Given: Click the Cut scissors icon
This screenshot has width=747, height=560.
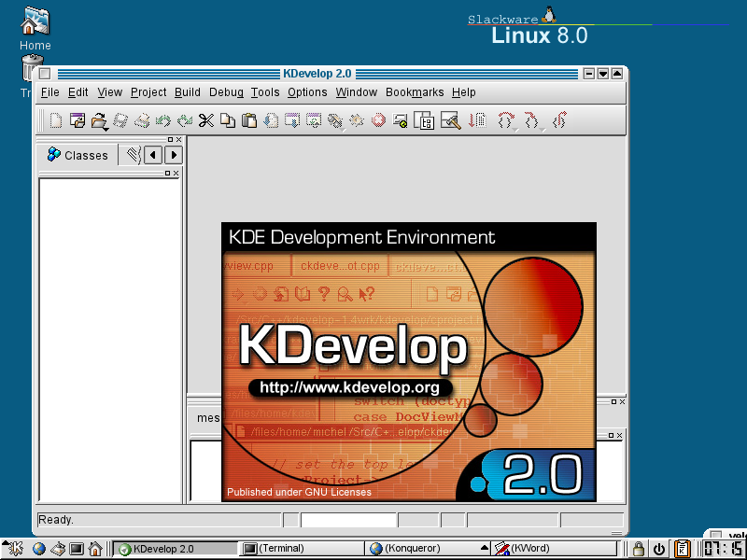Looking at the screenshot, I should click(205, 120).
